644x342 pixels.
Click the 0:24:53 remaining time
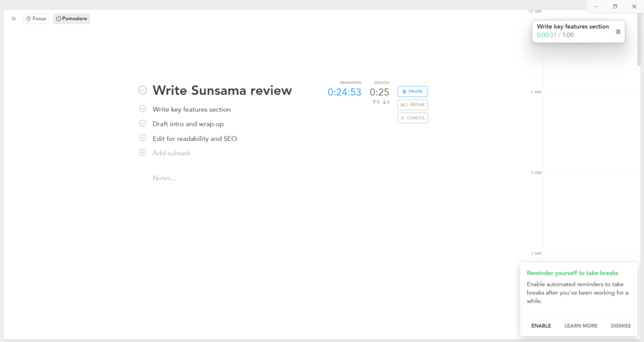[344, 92]
